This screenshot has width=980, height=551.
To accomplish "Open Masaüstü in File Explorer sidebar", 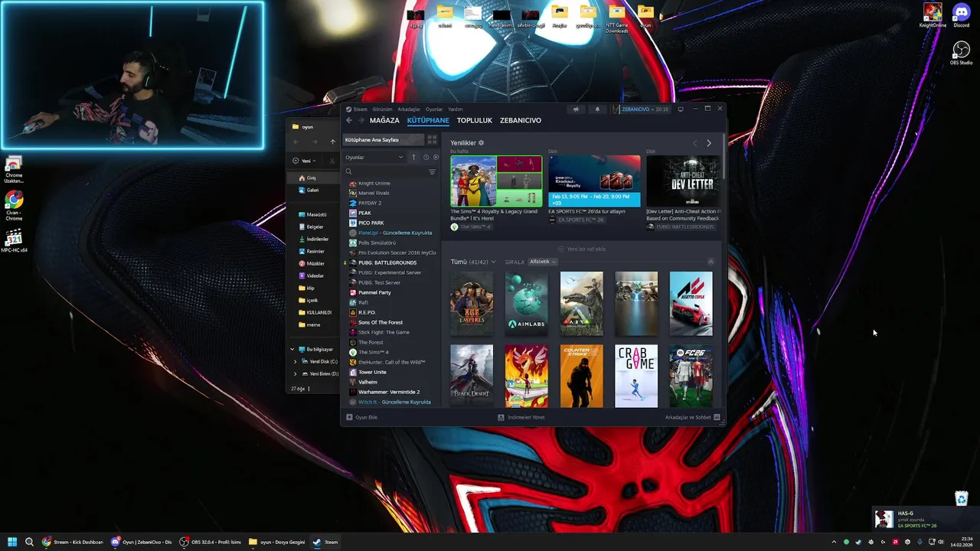I will coord(315,214).
